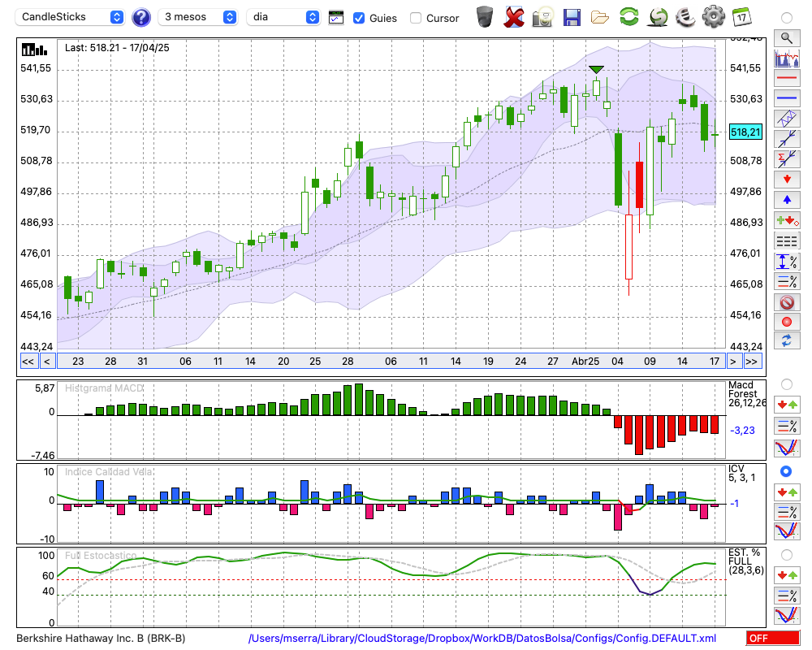Click the magnifying glass zoom tool
The width and height of the screenshot is (812, 650).
[787, 38]
